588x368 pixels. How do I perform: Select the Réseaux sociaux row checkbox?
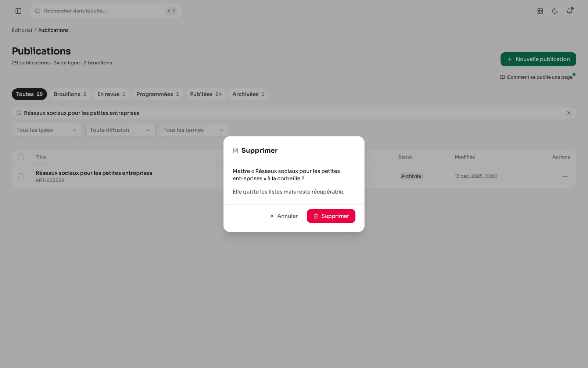tap(21, 176)
